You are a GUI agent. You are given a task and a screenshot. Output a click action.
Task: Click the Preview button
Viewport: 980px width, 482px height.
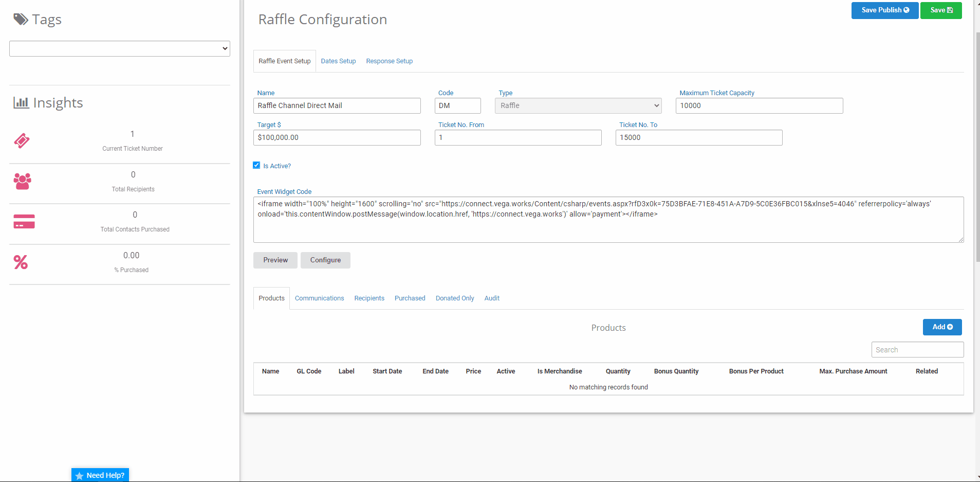coord(275,260)
